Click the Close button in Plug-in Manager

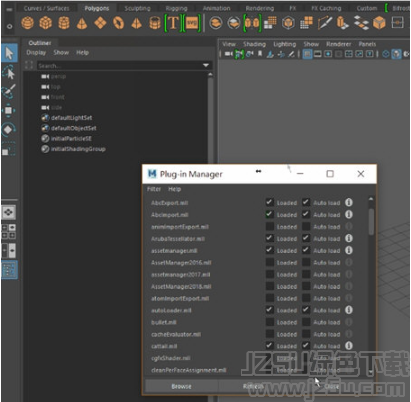332,386
